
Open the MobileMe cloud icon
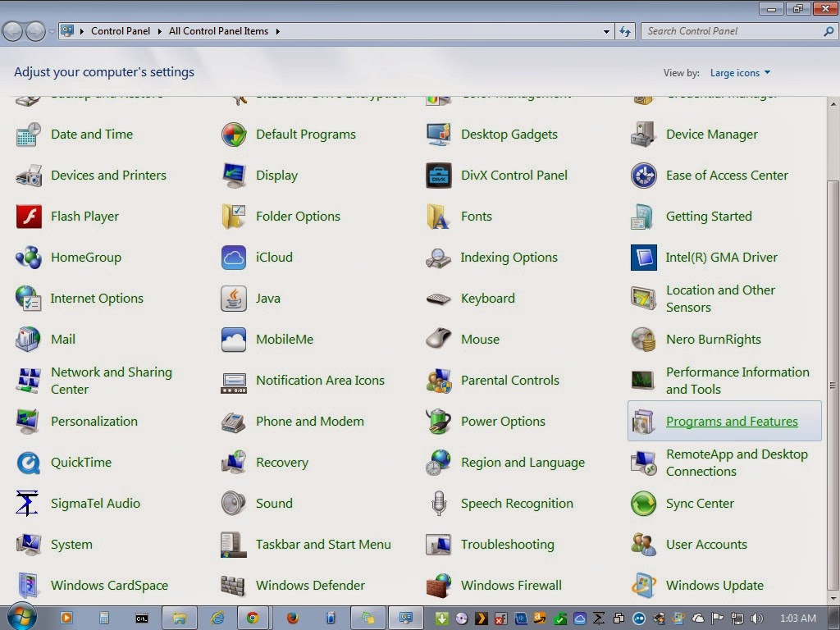point(234,340)
